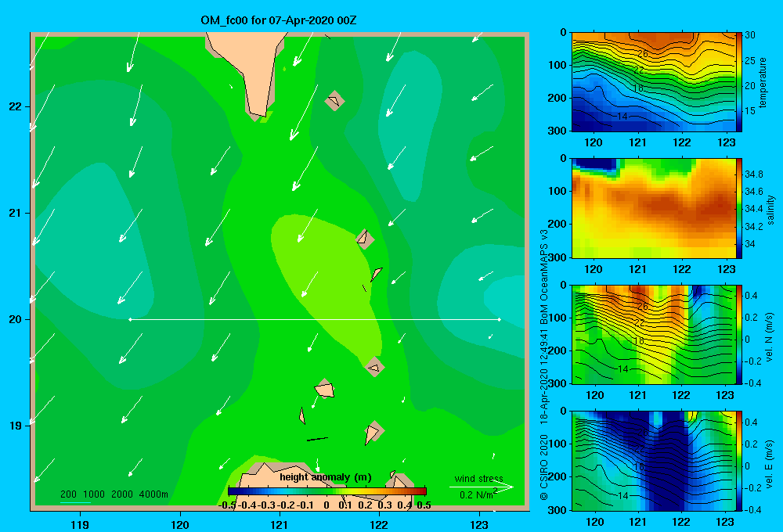Click longitude label 120 below main map
The width and height of the screenshot is (783, 532).
coord(180,524)
